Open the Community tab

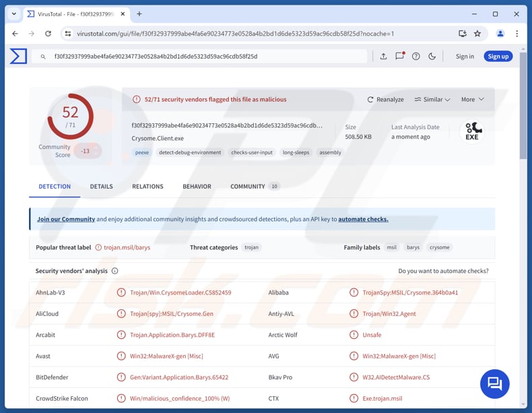[x=248, y=187]
